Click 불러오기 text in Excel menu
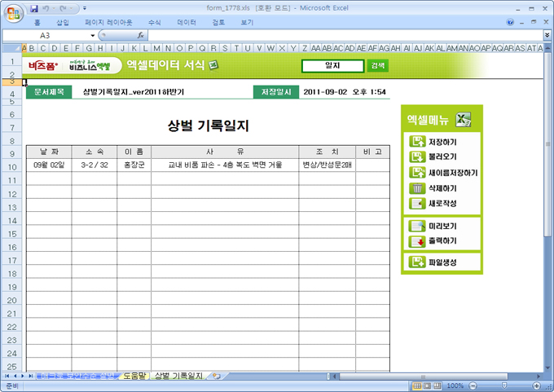 point(442,156)
